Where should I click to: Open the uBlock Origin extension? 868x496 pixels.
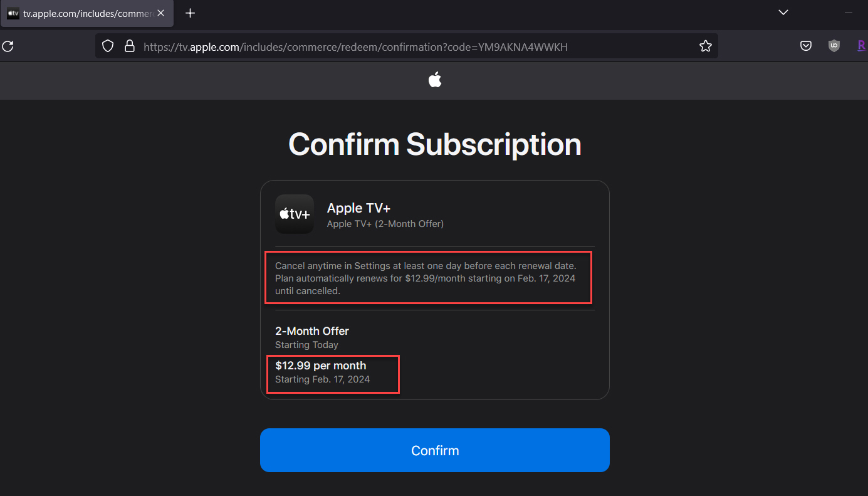pos(834,46)
